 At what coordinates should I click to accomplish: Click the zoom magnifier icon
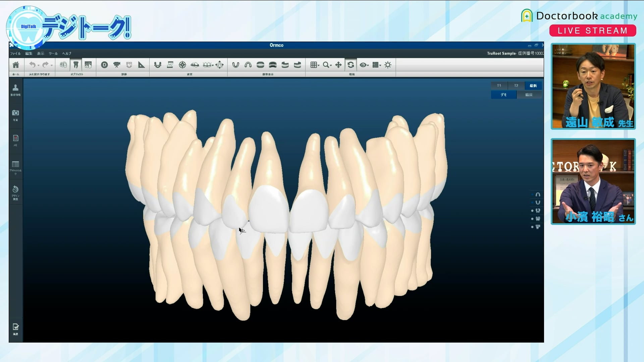[326, 65]
